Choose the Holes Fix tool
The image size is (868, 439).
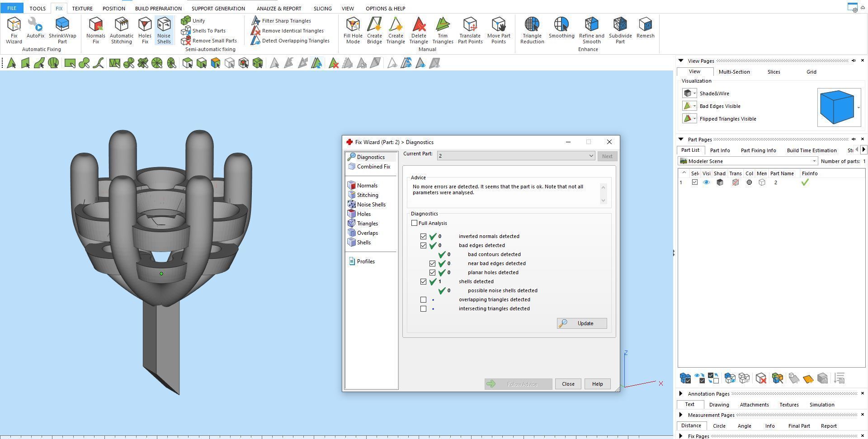145,30
